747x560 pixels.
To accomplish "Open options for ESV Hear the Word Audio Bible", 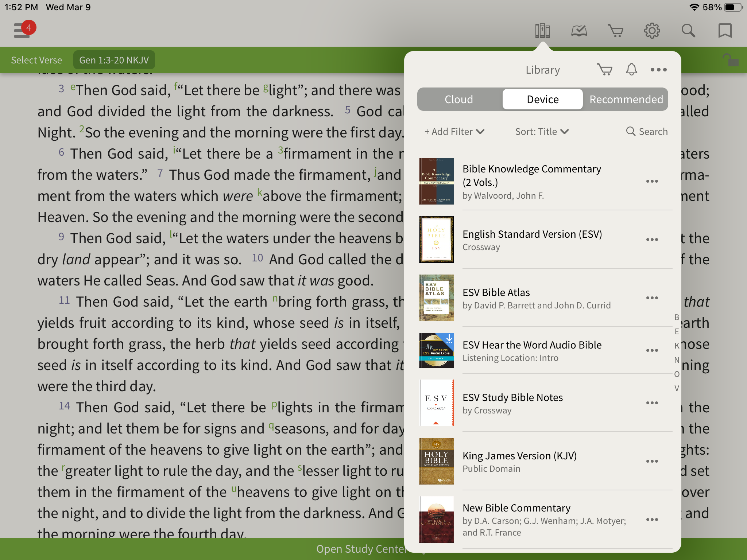I will 652,350.
